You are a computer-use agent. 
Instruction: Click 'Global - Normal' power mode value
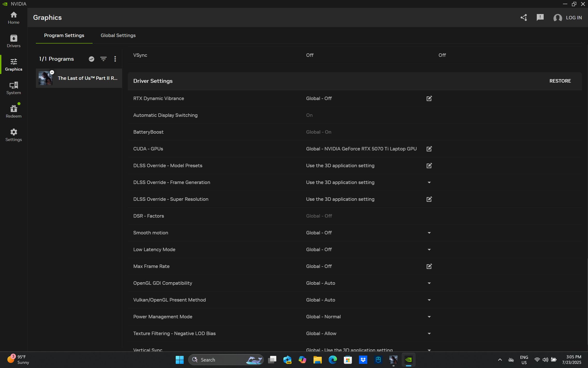[323, 317]
